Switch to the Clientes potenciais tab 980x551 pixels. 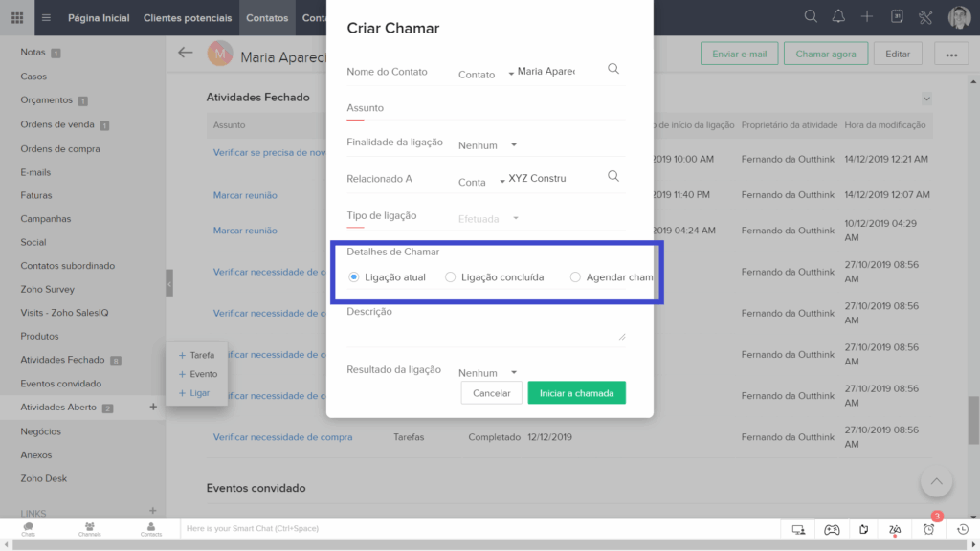pyautogui.click(x=188, y=17)
